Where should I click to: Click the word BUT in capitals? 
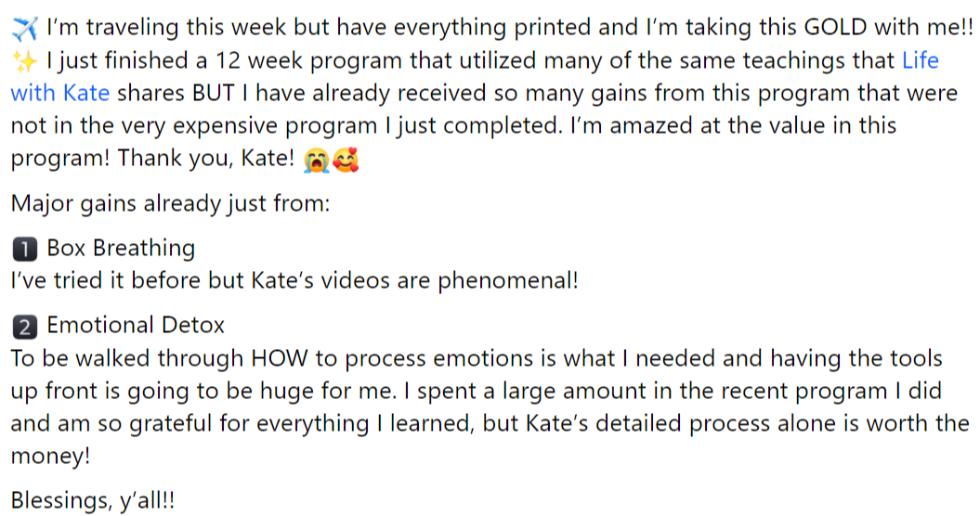pyautogui.click(x=213, y=93)
